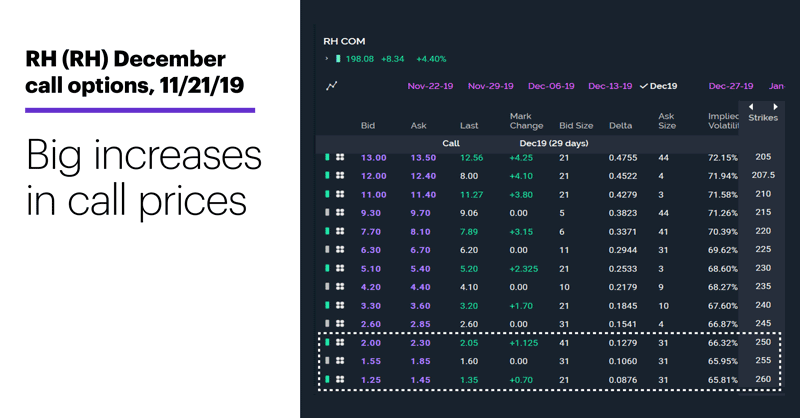Open the chart icon beside expiration dates
This screenshot has height=418, width=800.
332,86
